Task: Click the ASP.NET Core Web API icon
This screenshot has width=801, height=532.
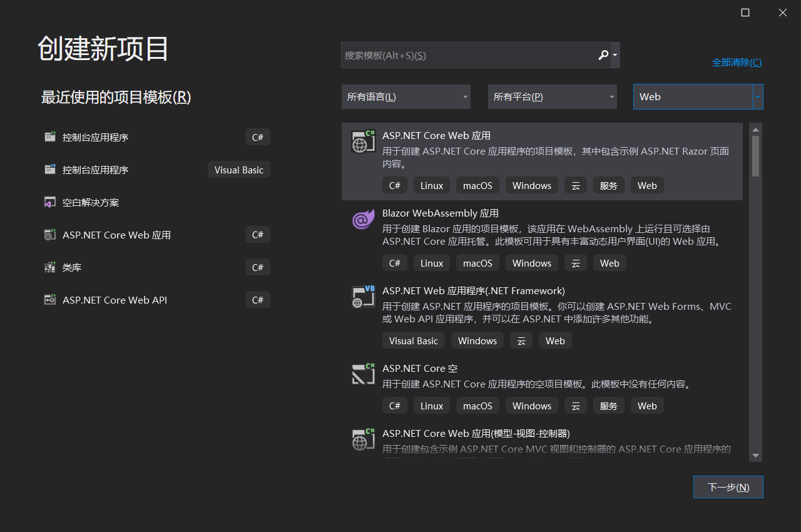Action: click(x=50, y=300)
